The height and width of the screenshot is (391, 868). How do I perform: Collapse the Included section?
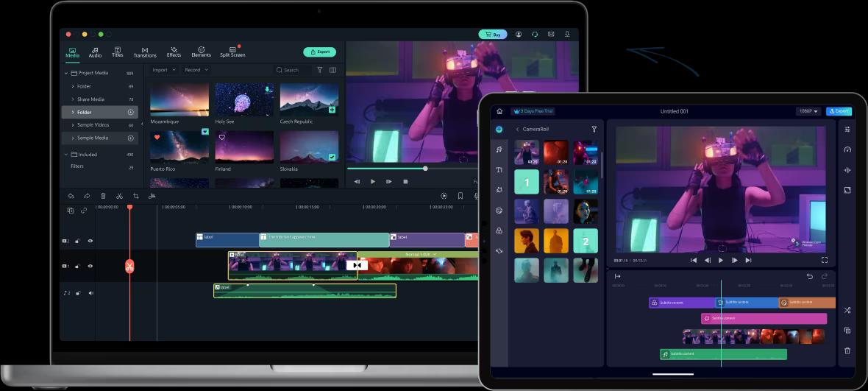coord(66,155)
